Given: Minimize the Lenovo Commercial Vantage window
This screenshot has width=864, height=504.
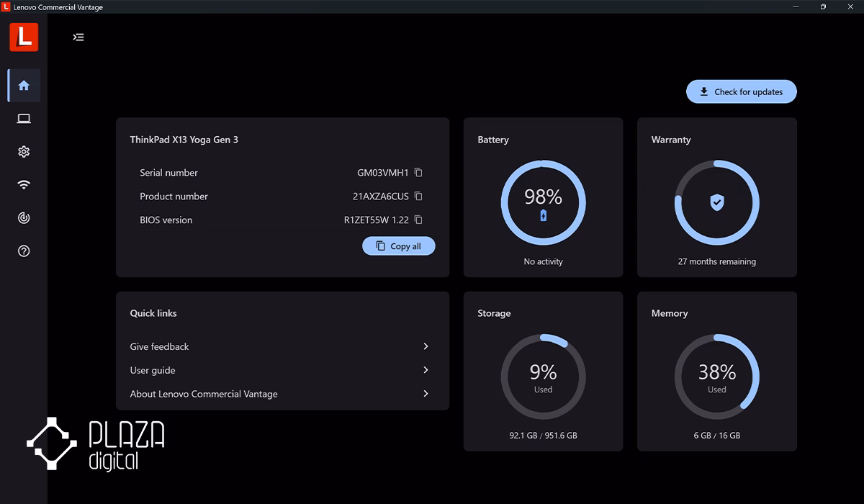Looking at the screenshot, I should pos(797,6).
